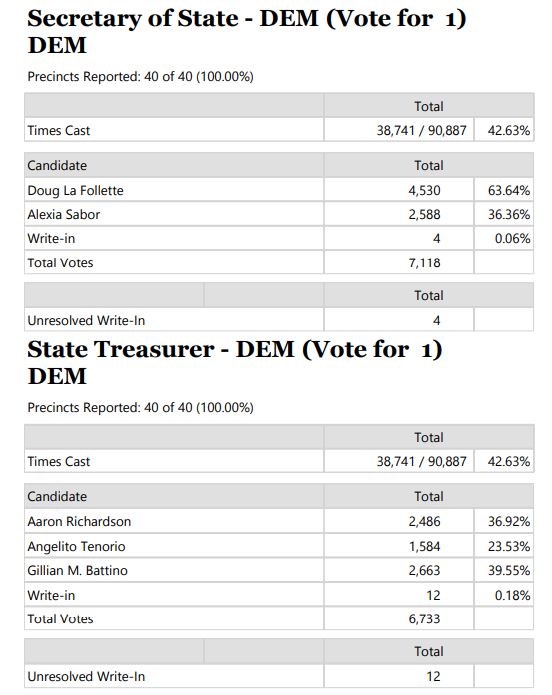Select the Total Votes value 7,118
Image resolution: width=552 pixels, height=695 pixels.
(x=424, y=263)
